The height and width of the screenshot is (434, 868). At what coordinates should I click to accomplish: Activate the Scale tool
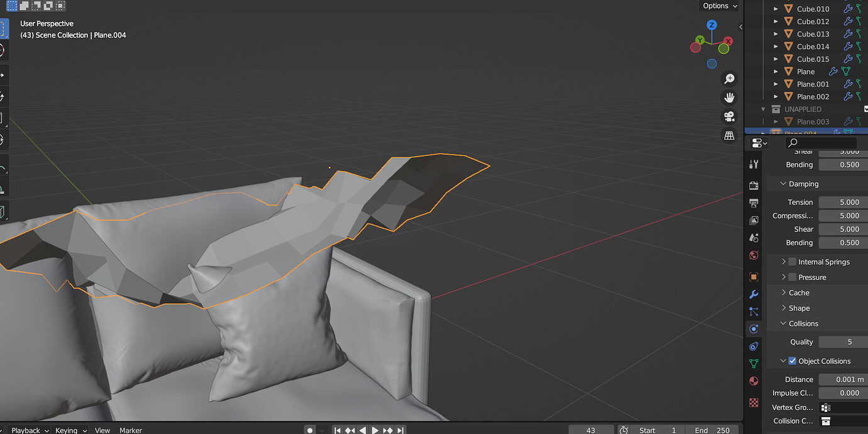3,118
